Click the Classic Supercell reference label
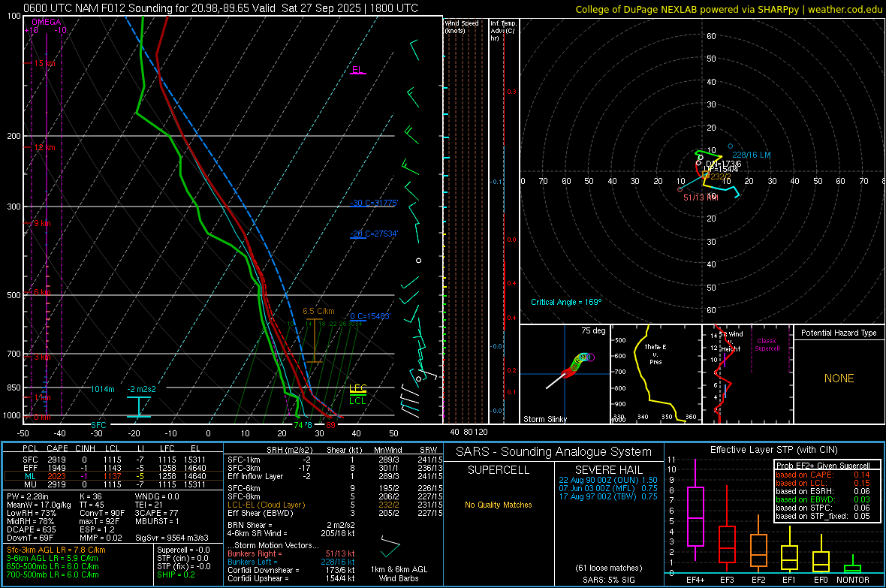Image resolution: width=886 pixels, height=588 pixels. (767, 345)
